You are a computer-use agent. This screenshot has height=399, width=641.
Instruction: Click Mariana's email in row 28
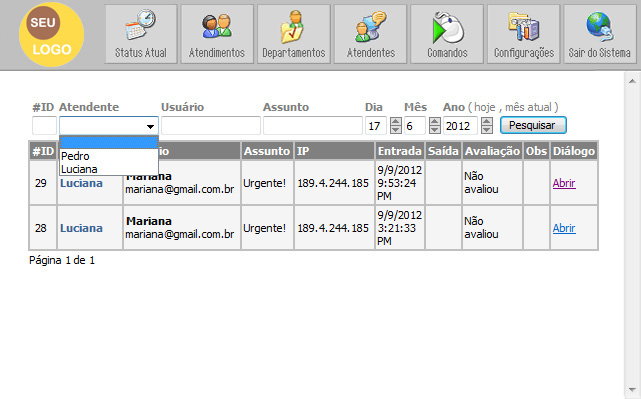click(x=179, y=234)
